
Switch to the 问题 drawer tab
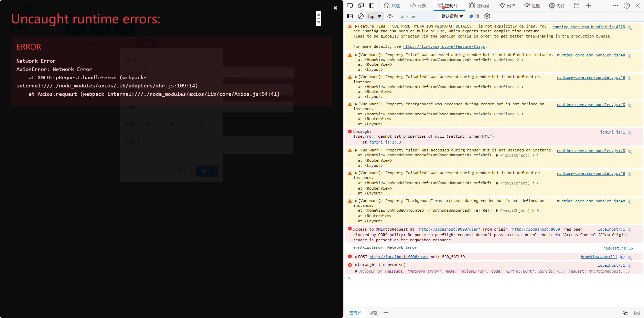373,312
